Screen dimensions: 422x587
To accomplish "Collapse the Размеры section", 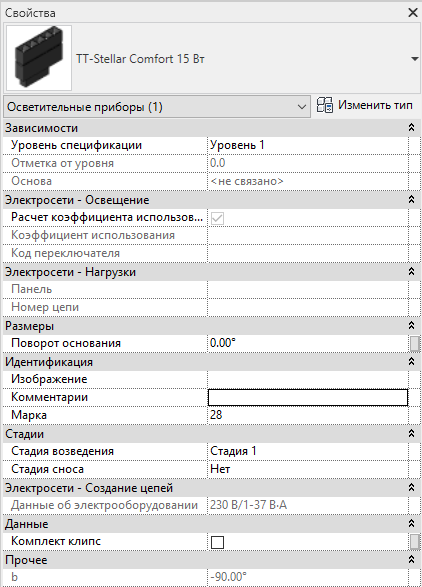I will (x=411, y=325).
